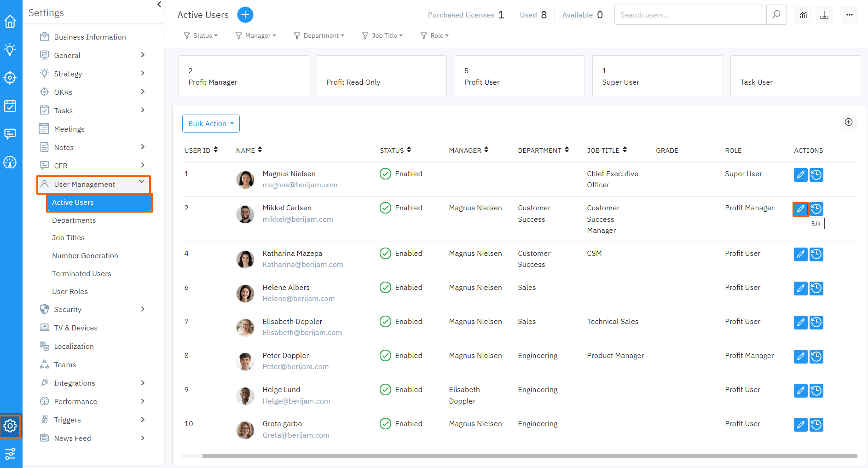
Task: Add a new user with the plus icon
Action: click(x=245, y=14)
